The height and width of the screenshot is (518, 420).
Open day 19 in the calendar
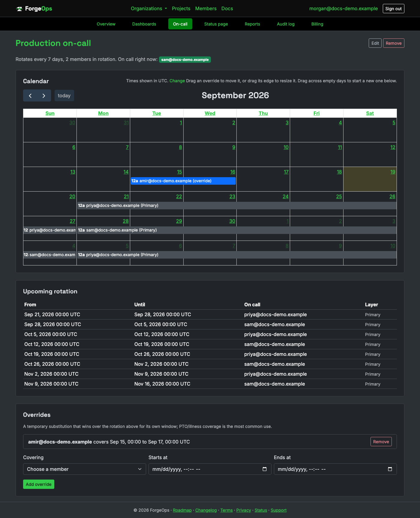[x=393, y=172]
